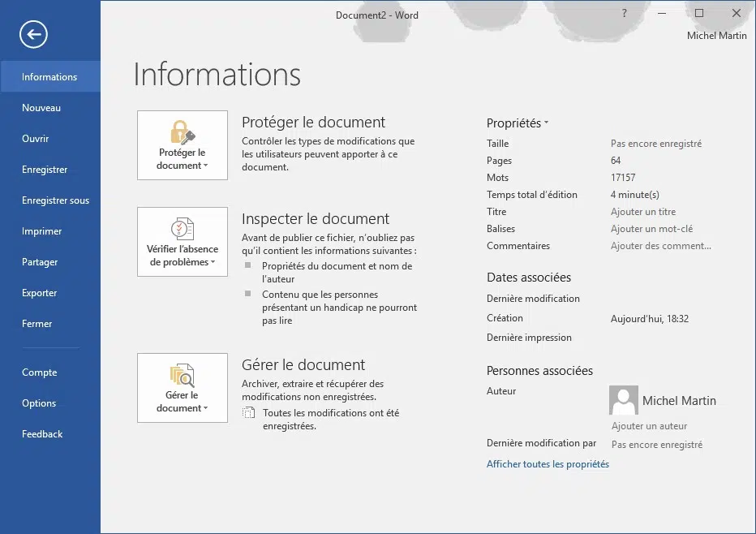Click the padlock and key Protect document icon

click(x=183, y=132)
